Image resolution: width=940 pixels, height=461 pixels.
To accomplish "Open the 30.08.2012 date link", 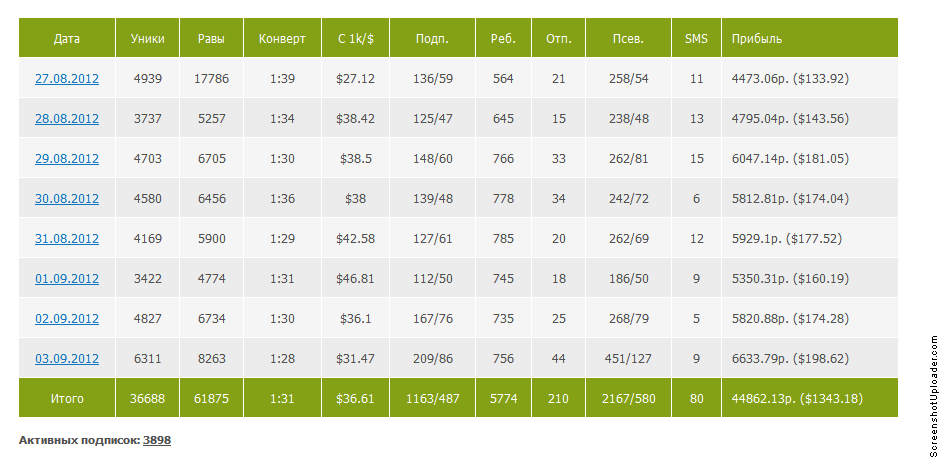I will tap(67, 198).
